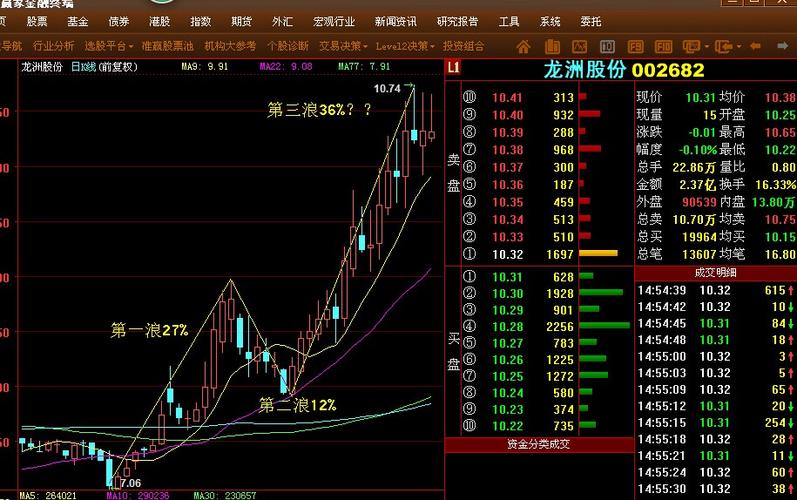797x500 pixels.
Task: Open the window export icon
Action: pyautogui.click(x=724, y=47)
